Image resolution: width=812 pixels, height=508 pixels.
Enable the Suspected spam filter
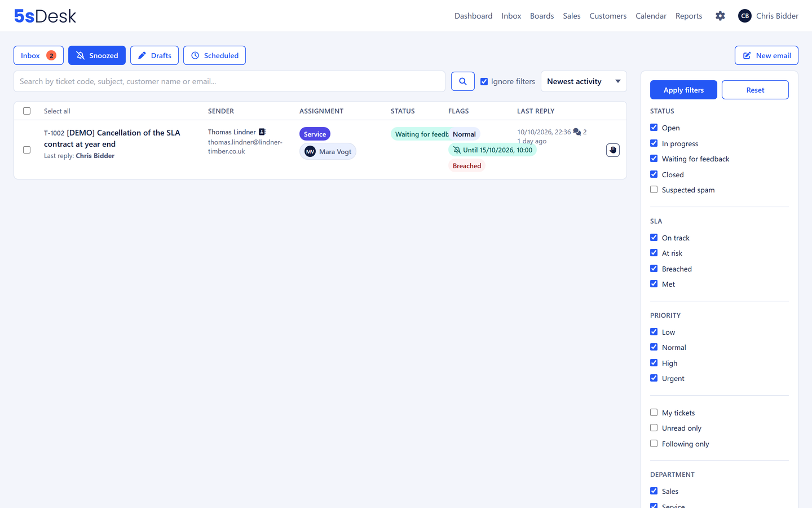point(654,190)
